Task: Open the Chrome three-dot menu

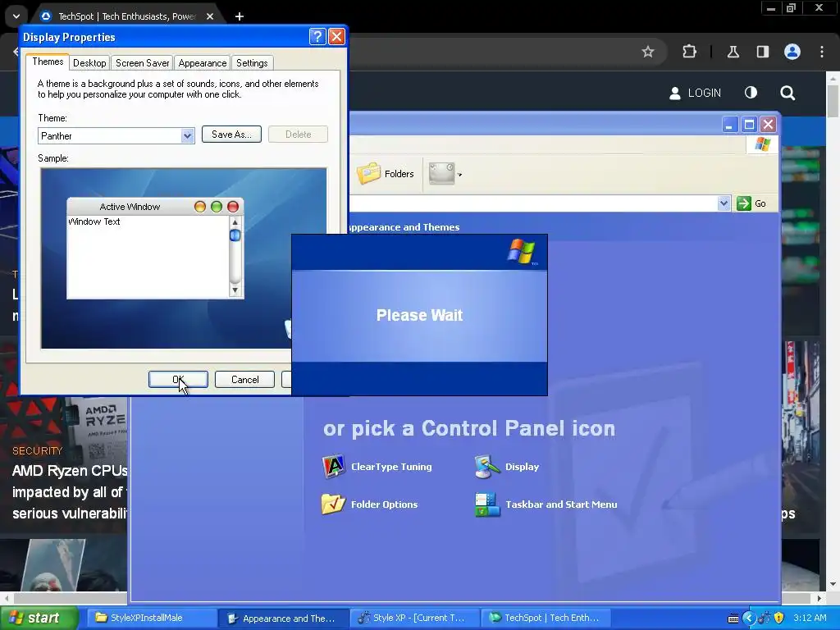Action: point(822,52)
